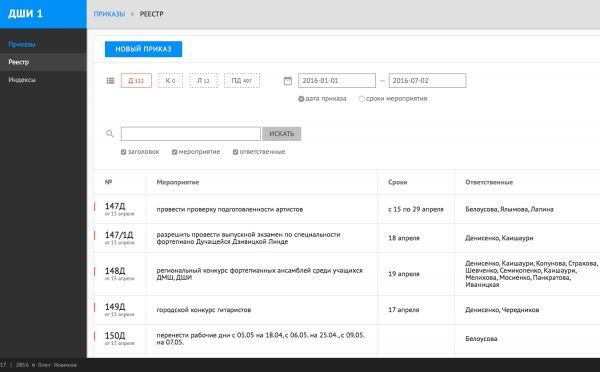This screenshot has width=600, height=372.
Task: Focus the search text field
Action: (x=191, y=134)
